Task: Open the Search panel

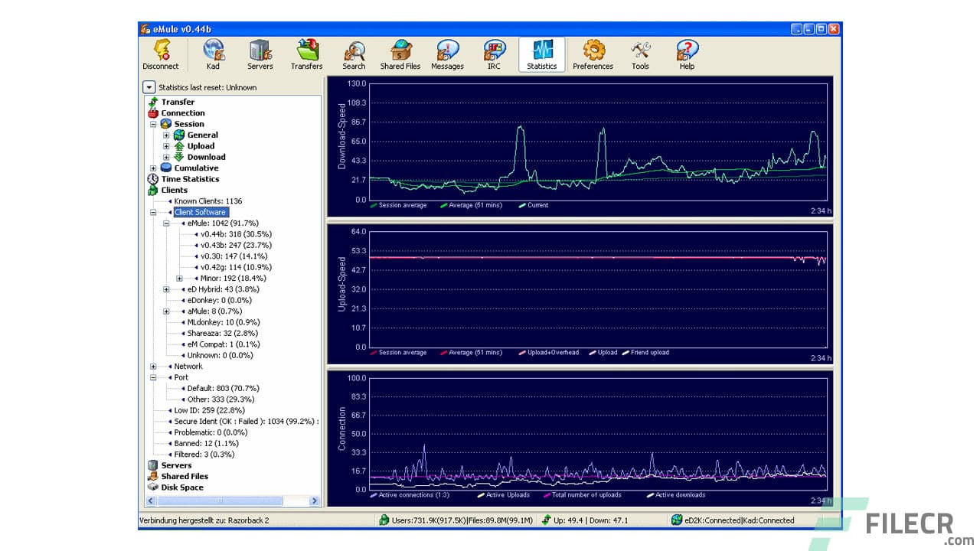Action: pyautogui.click(x=353, y=54)
